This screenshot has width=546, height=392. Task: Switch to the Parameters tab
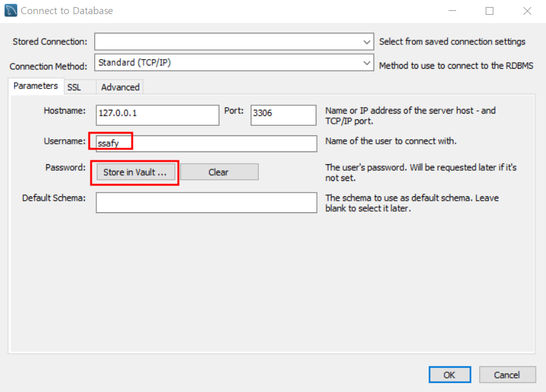36,86
